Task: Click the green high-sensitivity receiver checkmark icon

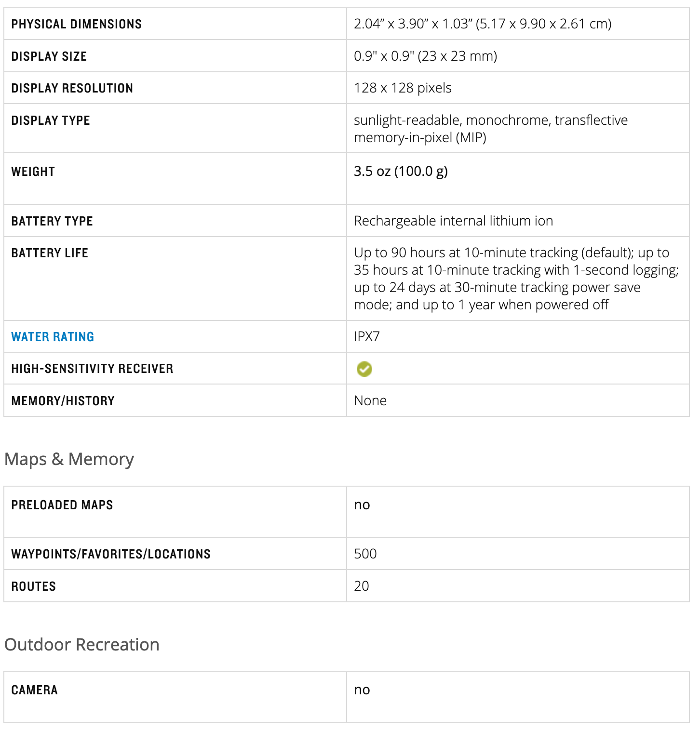Action: pyautogui.click(x=364, y=369)
